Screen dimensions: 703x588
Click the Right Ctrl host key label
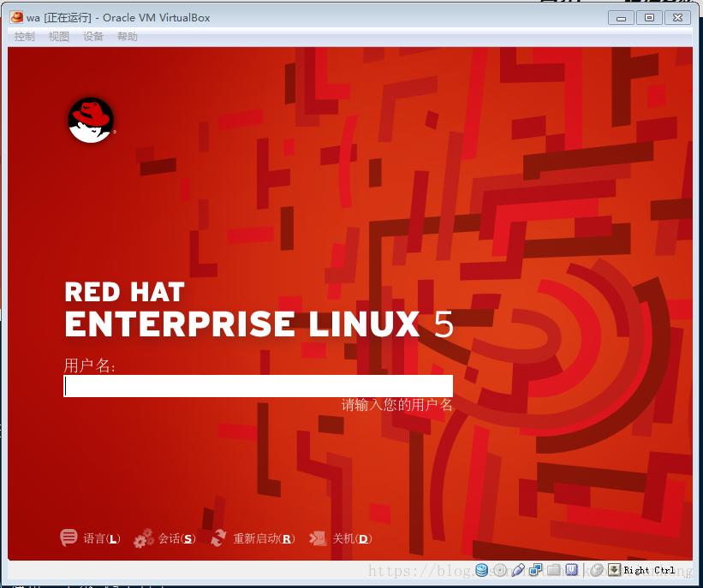[x=649, y=570]
